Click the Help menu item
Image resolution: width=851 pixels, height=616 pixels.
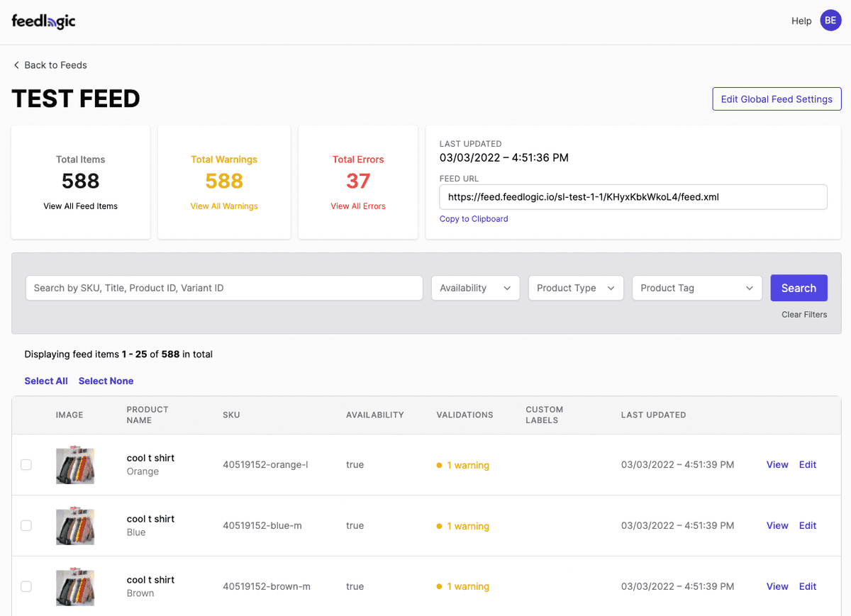pos(801,21)
